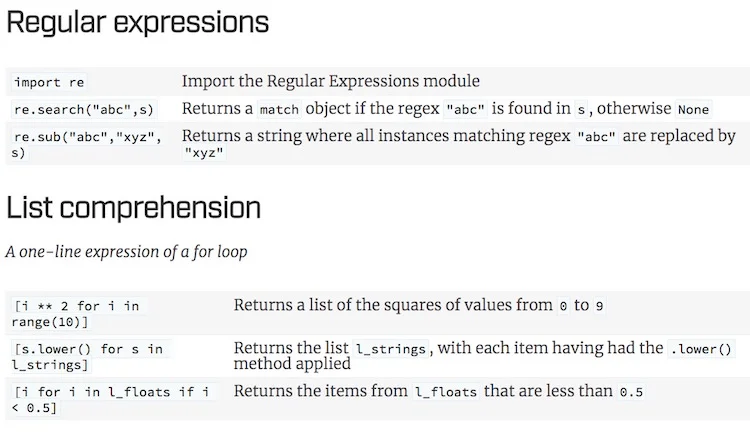This screenshot has height=434, width=750.
Task: Select the "import re" code snippet
Action: [49, 82]
